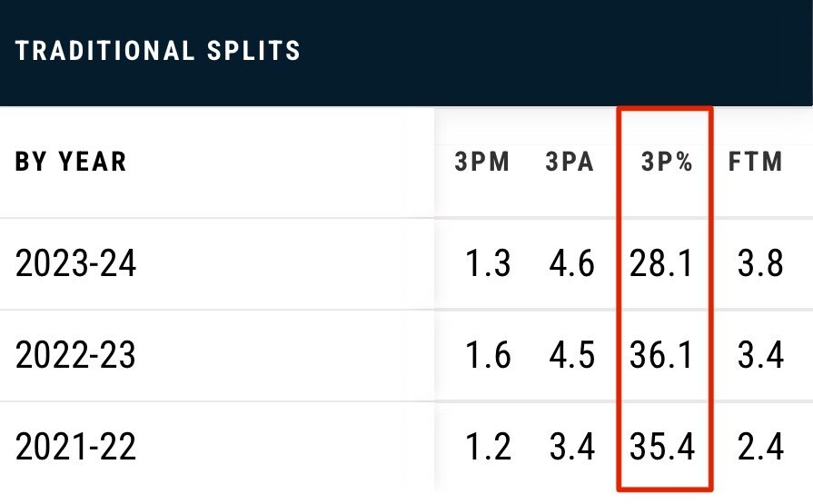
Task: Click the 2023-24 3P% value 28.1
Action: [661, 264]
